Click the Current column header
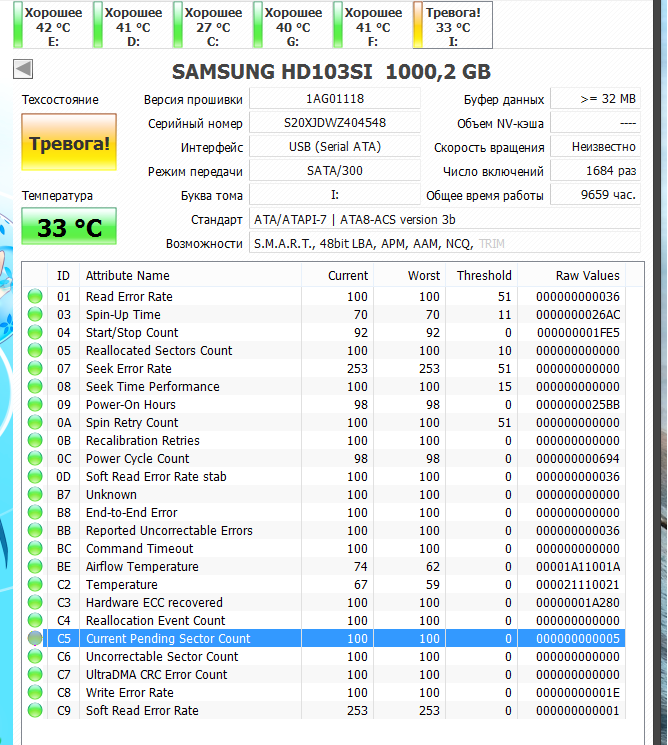This screenshot has height=745, width=668. (337, 276)
